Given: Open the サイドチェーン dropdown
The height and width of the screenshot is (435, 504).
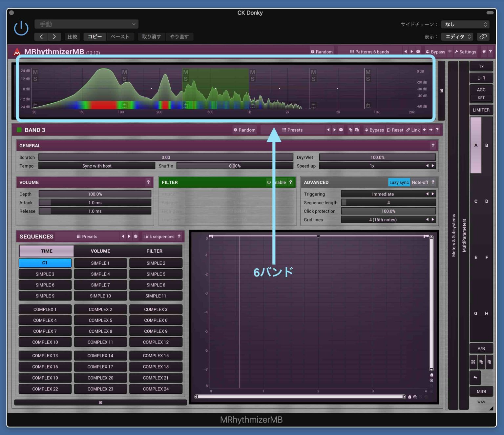Looking at the screenshot, I should pyautogui.click(x=465, y=24).
